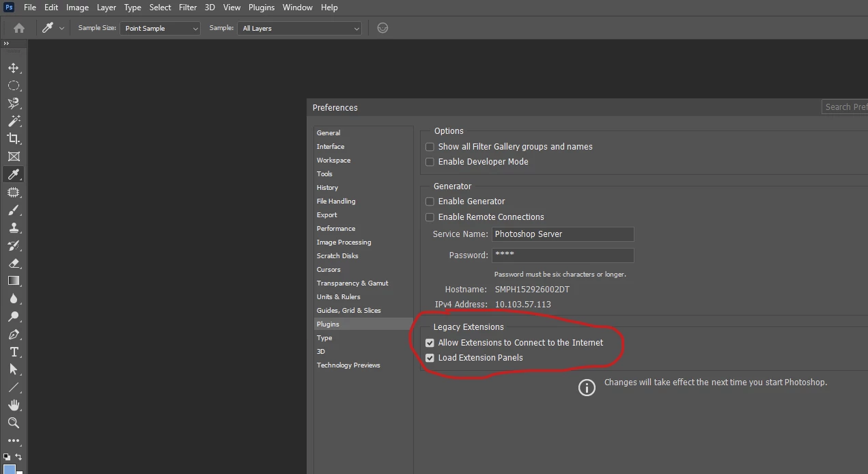Open the Sample Size dropdown
Viewport: 868px width, 474px height.
click(160, 28)
